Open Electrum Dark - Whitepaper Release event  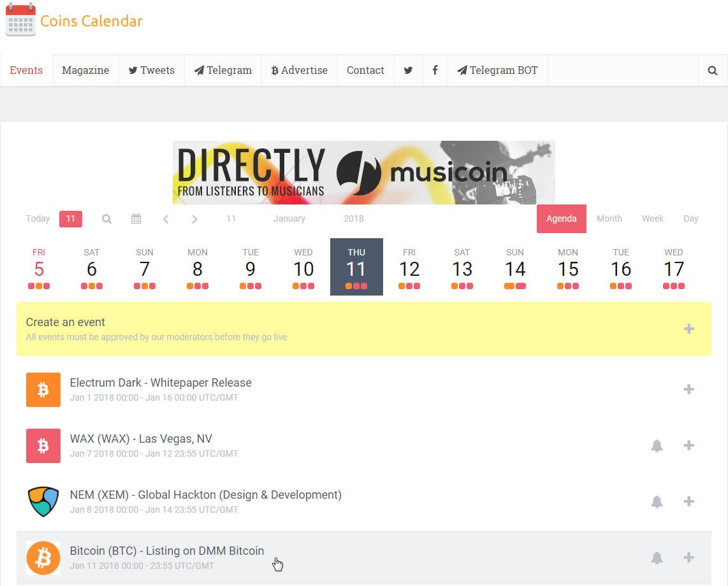tap(161, 383)
